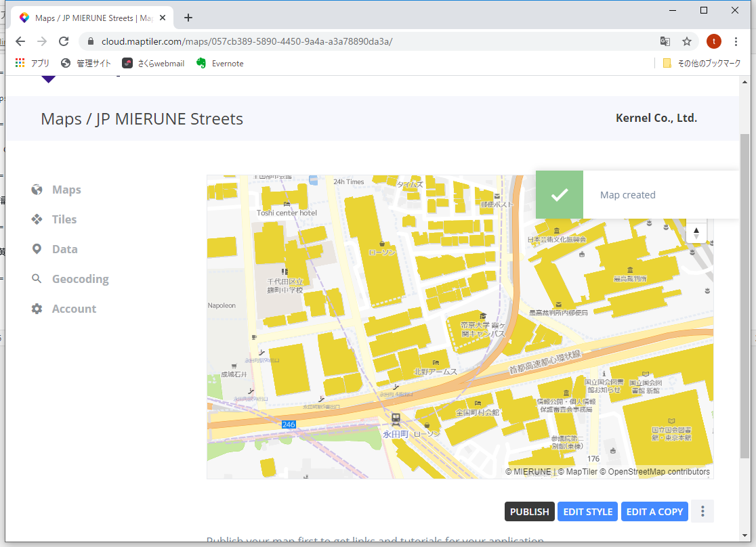Viewport: 756px width, 547px height.
Task: Select the Tiles icon in sidebar
Action: [37, 219]
